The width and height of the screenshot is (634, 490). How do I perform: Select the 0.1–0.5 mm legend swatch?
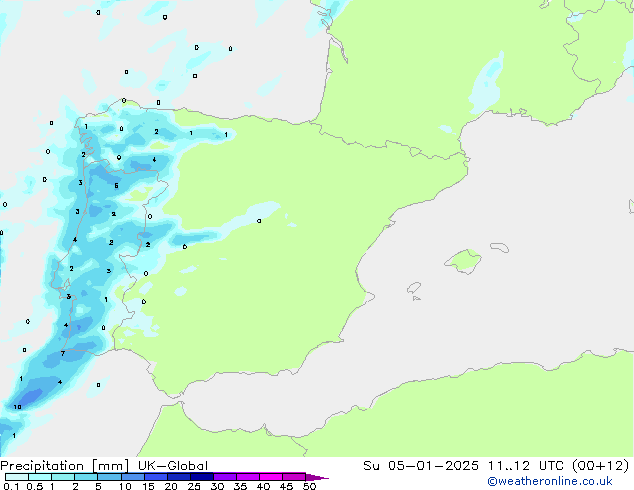[17, 477]
